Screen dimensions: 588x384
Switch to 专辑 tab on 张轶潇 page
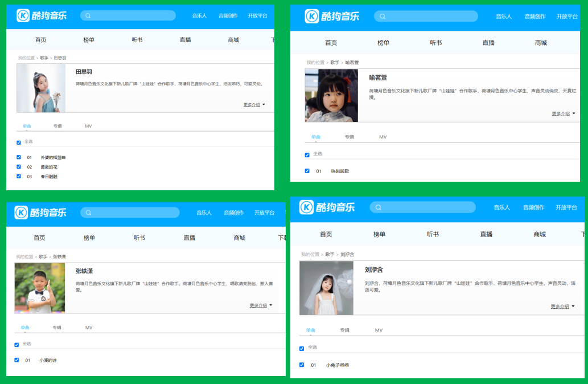(x=57, y=328)
